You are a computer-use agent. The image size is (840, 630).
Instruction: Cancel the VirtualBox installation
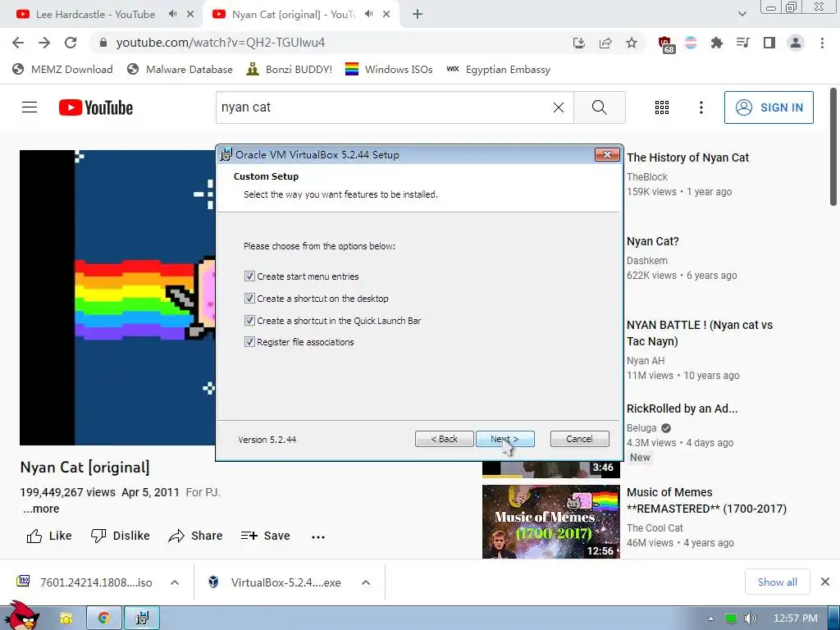(x=580, y=440)
